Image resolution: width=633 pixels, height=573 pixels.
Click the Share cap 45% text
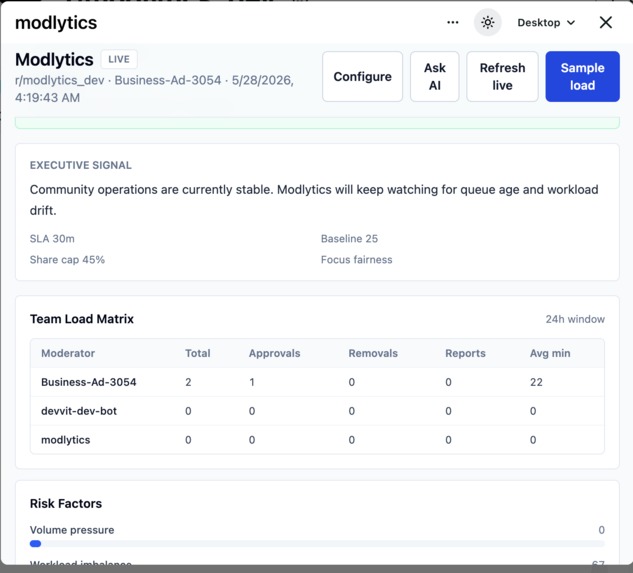pos(67,260)
